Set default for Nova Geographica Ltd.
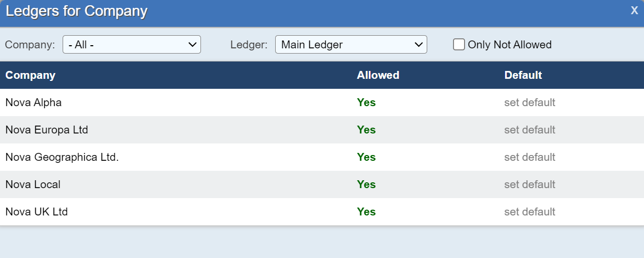The width and height of the screenshot is (644, 258). (x=529, y=157)
